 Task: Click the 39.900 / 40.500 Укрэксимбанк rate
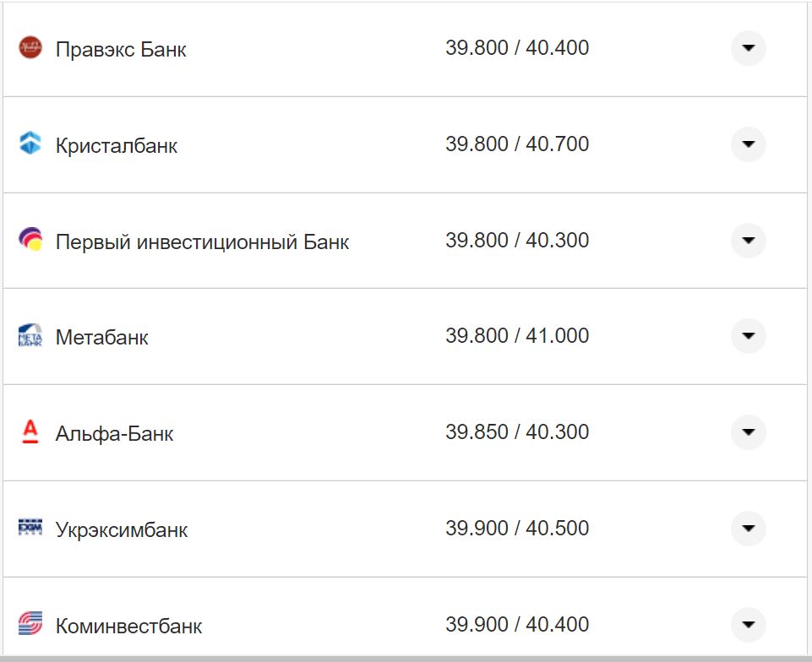(518, 528)
